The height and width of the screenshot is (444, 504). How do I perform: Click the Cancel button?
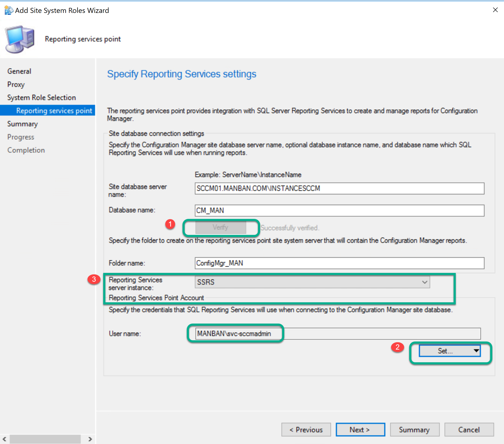[468, 429]
